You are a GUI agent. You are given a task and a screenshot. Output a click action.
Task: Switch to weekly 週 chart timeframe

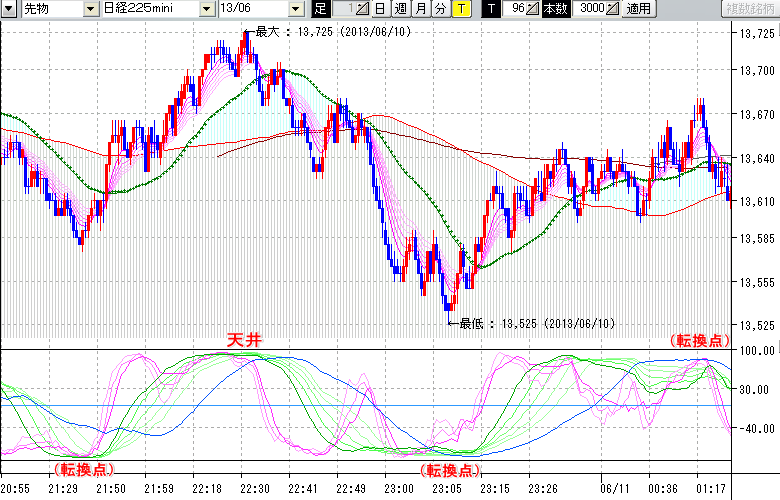[400, 9]
